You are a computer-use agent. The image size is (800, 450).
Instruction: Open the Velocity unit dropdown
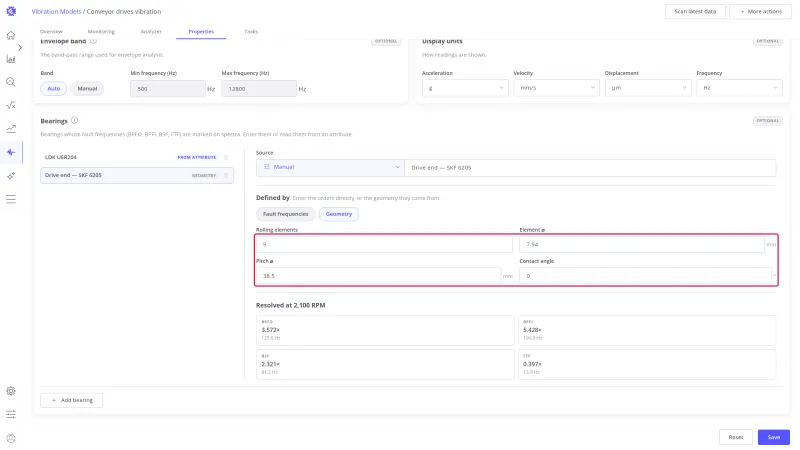pyautogui.click(x=556, y=88)
